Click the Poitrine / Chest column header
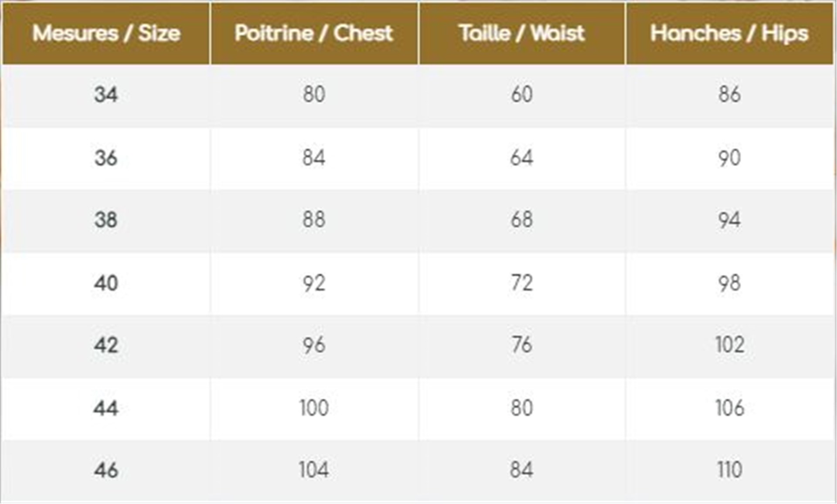This screenshot has width=837, height=504. pyautogui.click(x=314, y=33)
